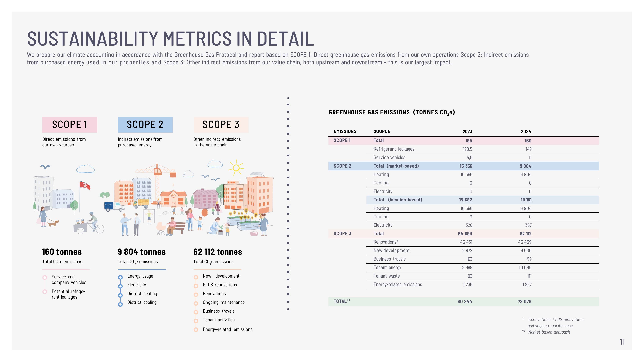This screenshot has height=362, width=644.
Task: Click the page number 11
Action: pyautogui.click(x=622, y=342)
